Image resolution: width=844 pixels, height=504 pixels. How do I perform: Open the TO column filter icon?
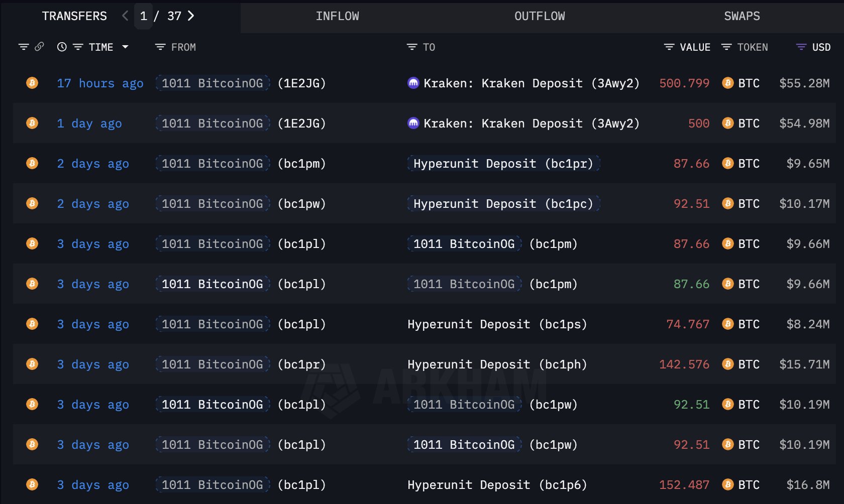click(x=412, y=47)
